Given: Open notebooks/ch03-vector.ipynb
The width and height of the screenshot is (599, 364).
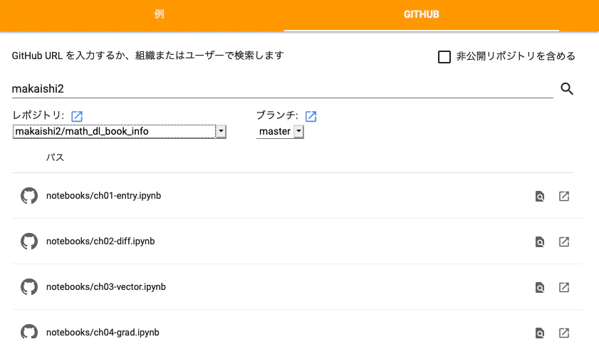Looking at the screenshot, I should point(106,287).
